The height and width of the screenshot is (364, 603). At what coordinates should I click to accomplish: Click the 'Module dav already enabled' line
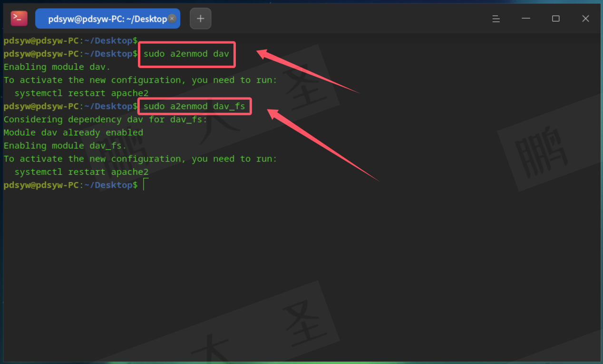73,133
